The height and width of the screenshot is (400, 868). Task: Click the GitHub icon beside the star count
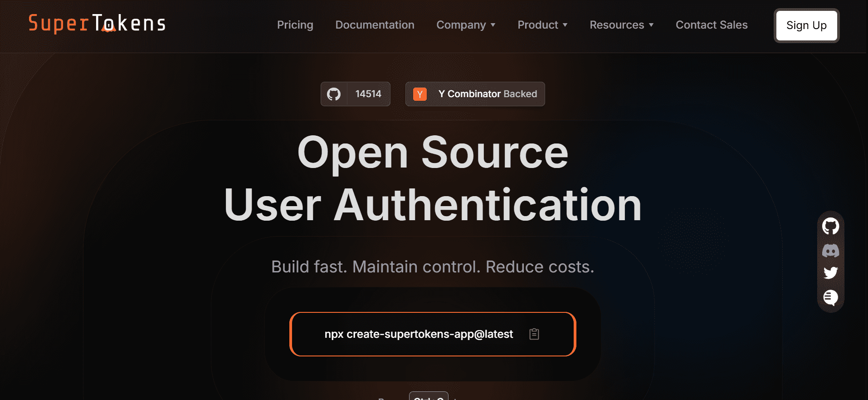[x=334, y=94]
